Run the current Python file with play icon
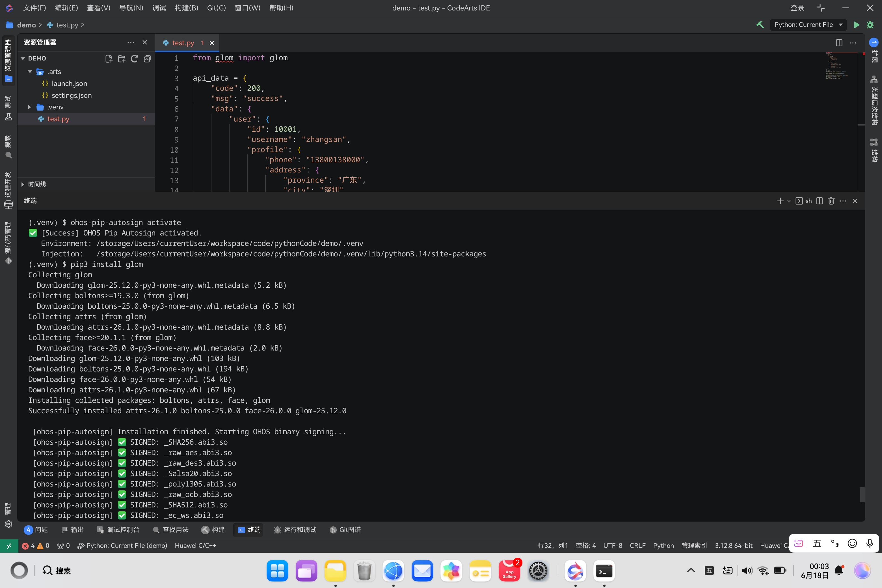 tap(857, 25)
